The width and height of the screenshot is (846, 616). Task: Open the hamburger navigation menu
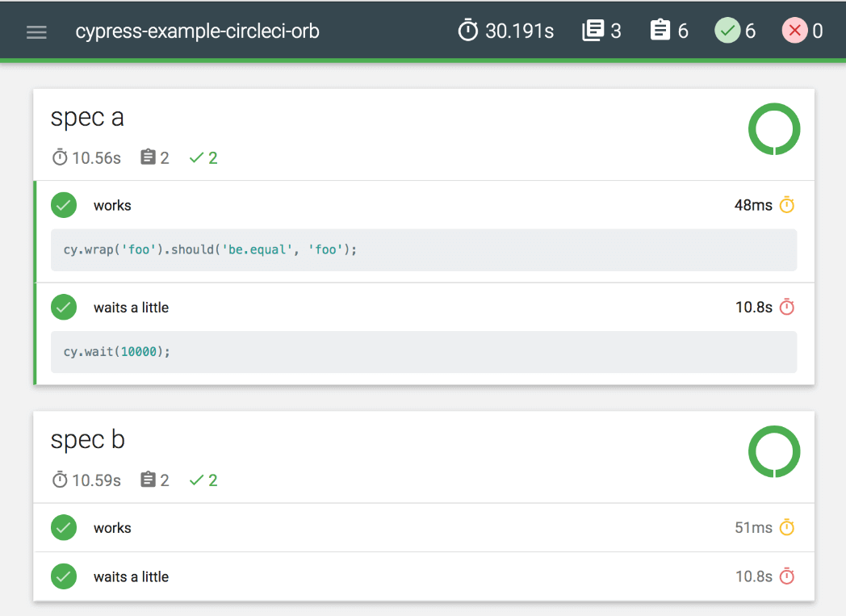(36, 31)
